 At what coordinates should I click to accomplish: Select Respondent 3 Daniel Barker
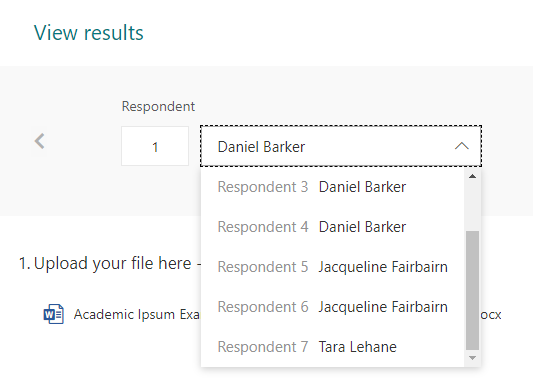tap(332, 187)
